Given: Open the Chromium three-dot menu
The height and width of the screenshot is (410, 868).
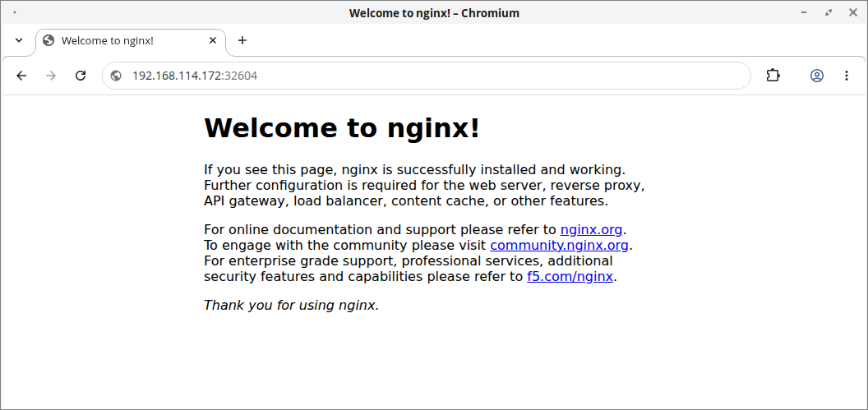Looking at the screenshot, I should [x=847, y=76].
